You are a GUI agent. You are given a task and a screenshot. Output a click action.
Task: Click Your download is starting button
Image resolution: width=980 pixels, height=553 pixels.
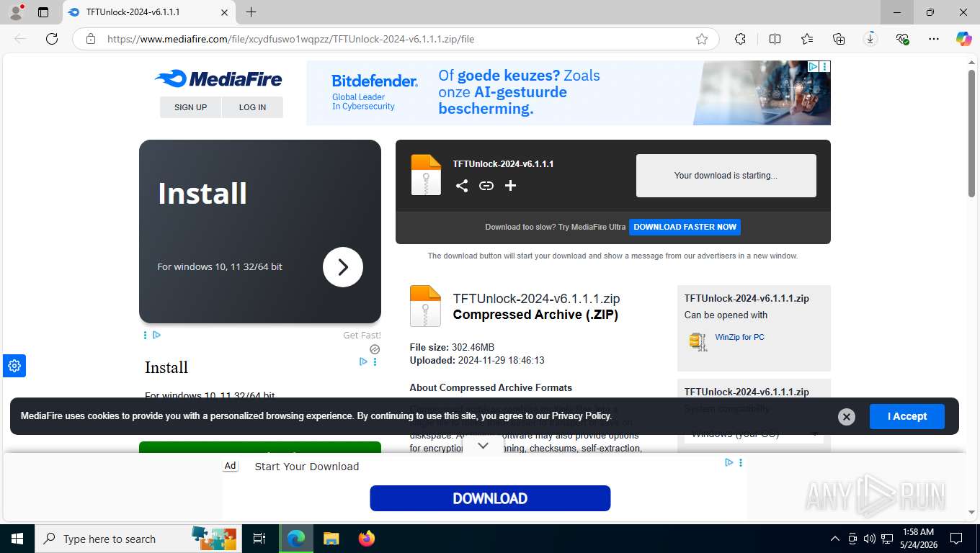(x=726, y=176)
